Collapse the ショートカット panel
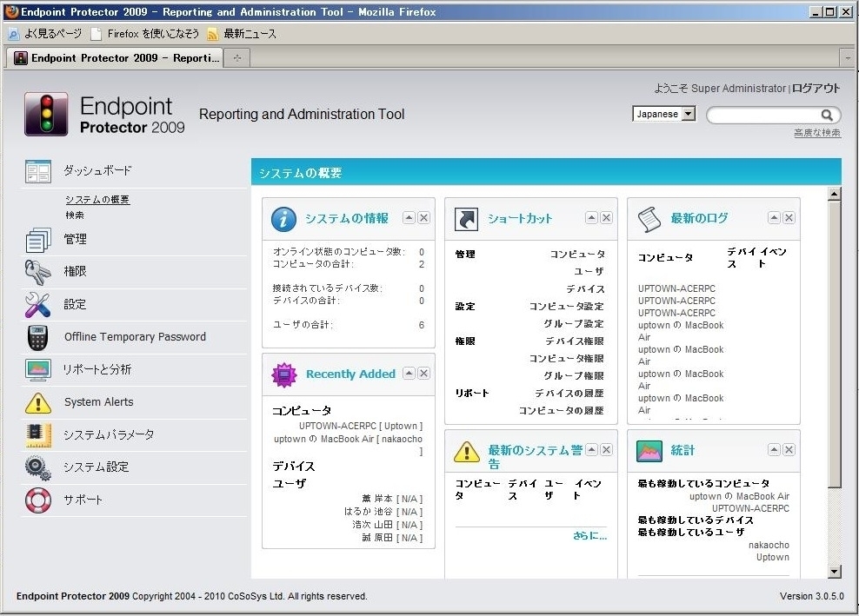The image size is (859, 616). 591,218
